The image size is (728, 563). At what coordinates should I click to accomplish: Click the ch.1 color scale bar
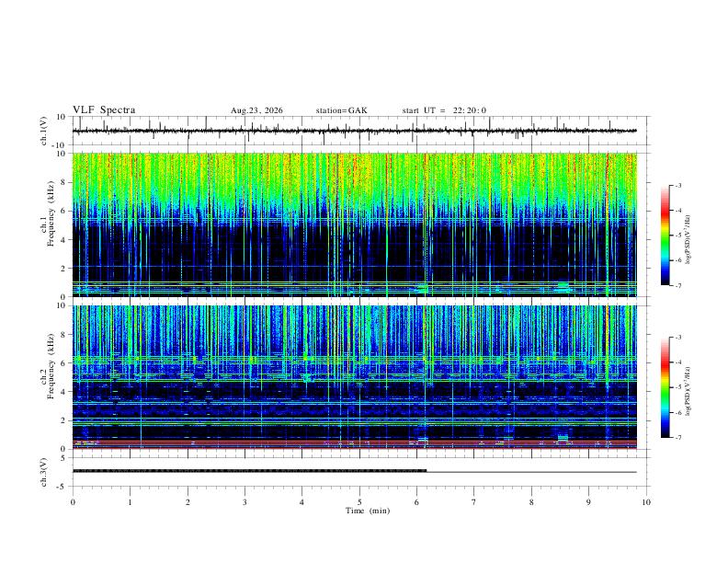coord(665,236)
